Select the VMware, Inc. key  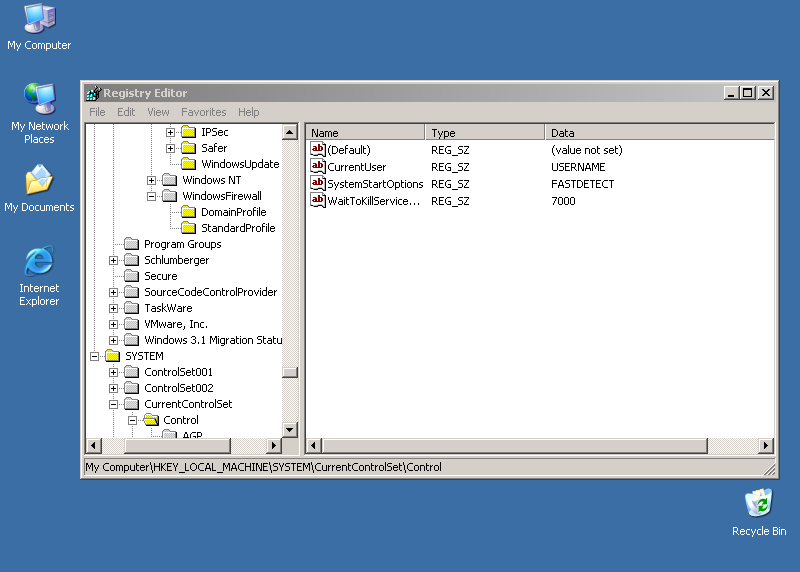click(176, 324)
